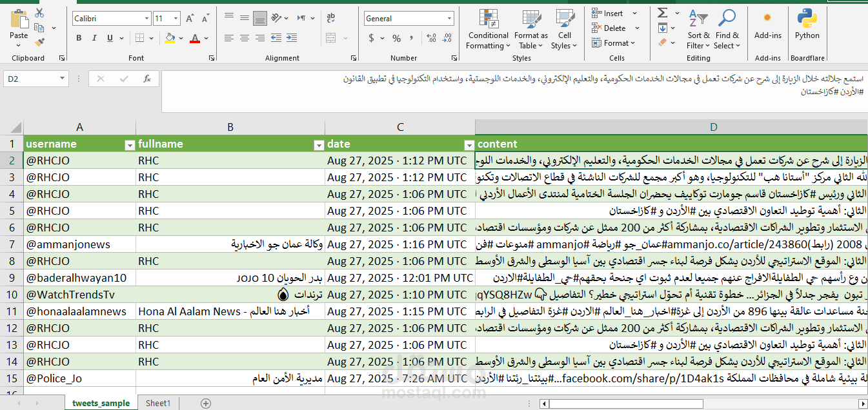Image resolution: width=868 pixels, height=410 pixels.
Task: Open Sort & Filter options
Action: pyautogui.click(x=698, y=30)
